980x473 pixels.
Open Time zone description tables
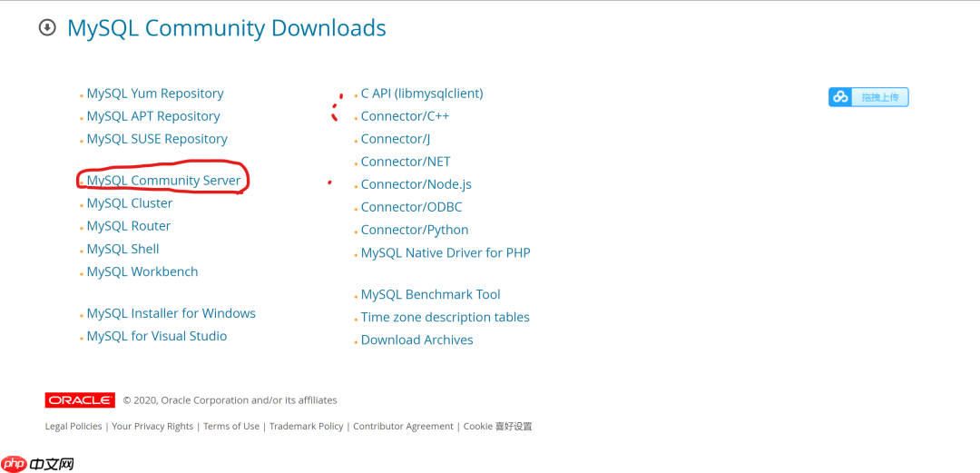click(446, 317)
